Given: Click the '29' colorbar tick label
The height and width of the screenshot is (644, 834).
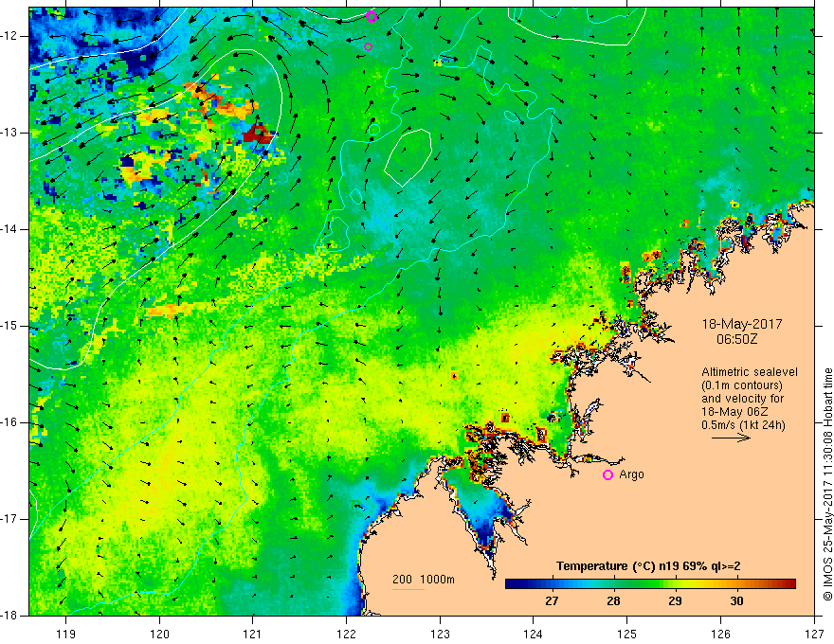Looking at the screenshot, I should pyautogui.click(x=675, y=601).
